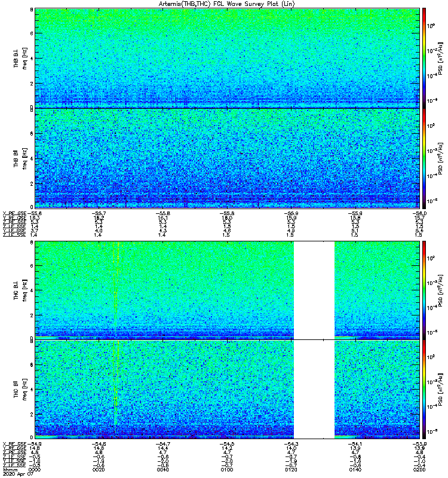Click frequency tick 4 on THC B∥ axis
This screenshot has width=448, height=478.
[32, 390]
